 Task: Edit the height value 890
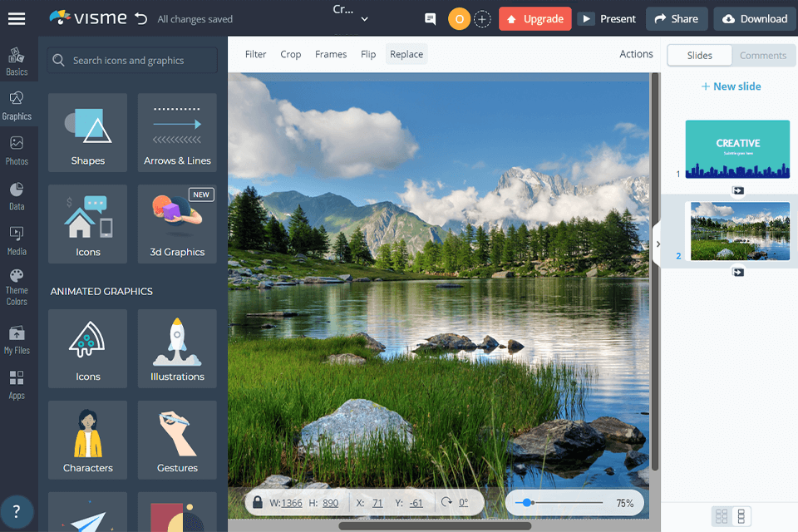coord(330,503)
